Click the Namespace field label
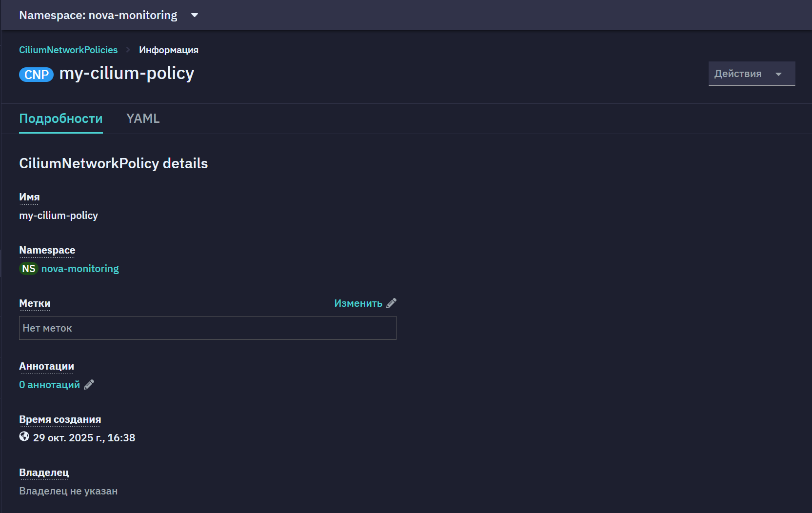This screenshot has height=513, width=812. click(47, 250)
